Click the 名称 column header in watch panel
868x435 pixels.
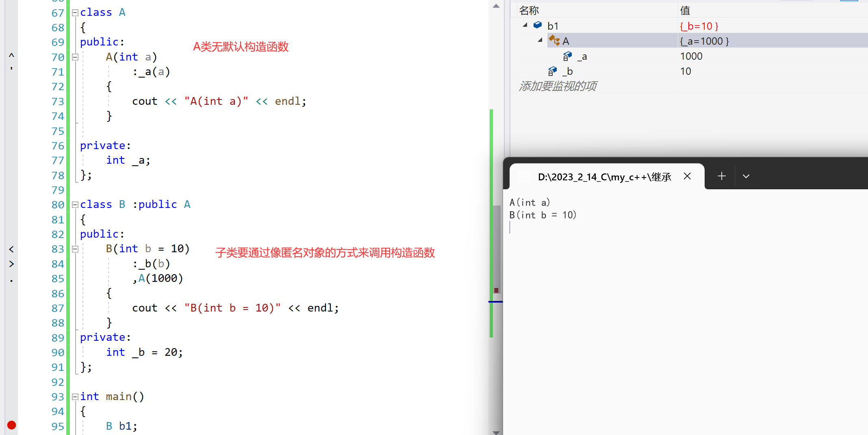(529, 10)
